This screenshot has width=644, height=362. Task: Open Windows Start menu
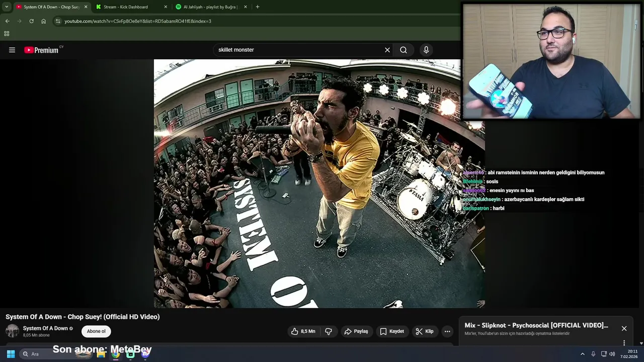tap(11, 354)
